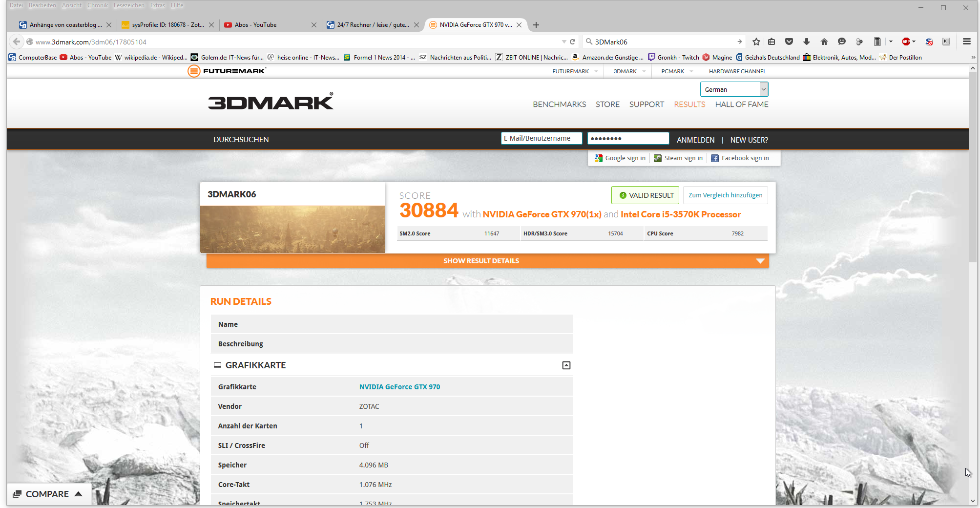Viewport: 980px width, 508px height.
Task: Open the German language dropdown
Action: tap(734, 89)
